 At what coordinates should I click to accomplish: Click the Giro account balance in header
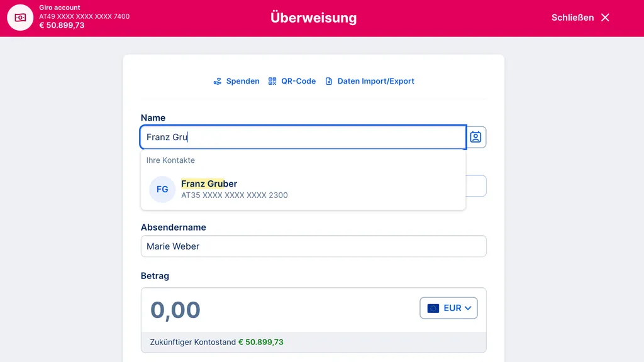pos(62,26)
